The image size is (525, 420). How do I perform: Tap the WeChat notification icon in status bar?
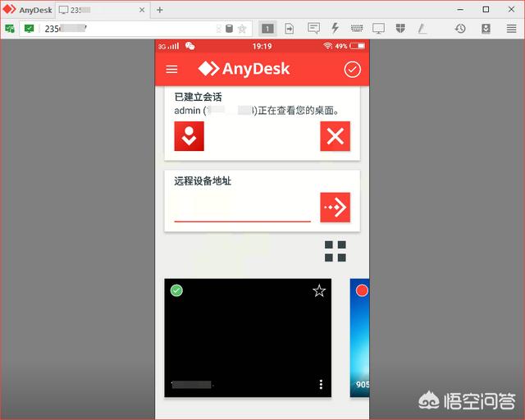(x=189, y=46)
